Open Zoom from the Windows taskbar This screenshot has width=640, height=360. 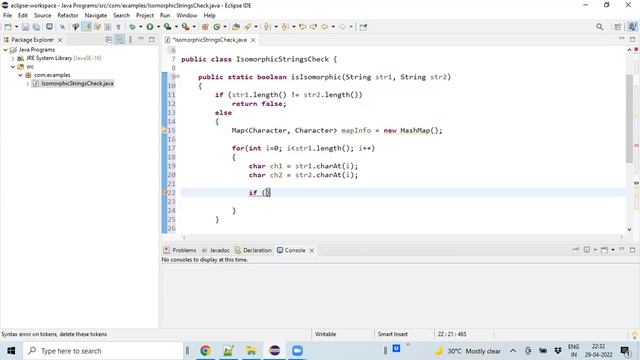[x=298, y=351]
